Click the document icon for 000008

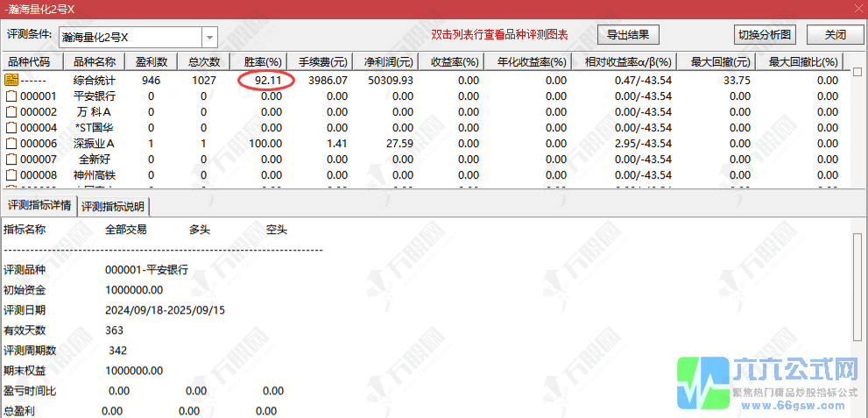[x=11, y=175]
